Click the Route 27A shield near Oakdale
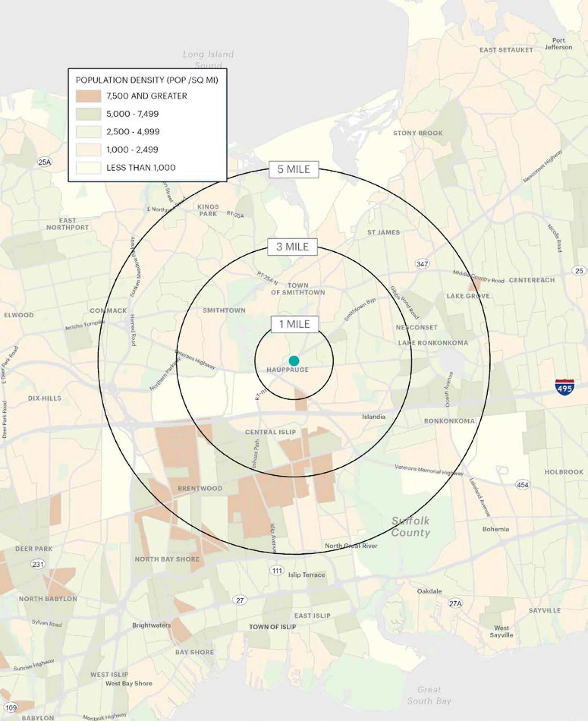This screenshot has width=588, height=721. tap(455, 603)
